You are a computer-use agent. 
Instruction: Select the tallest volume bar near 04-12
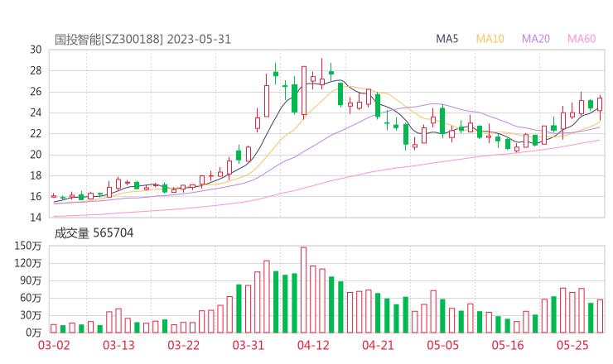tap(304, 290)
